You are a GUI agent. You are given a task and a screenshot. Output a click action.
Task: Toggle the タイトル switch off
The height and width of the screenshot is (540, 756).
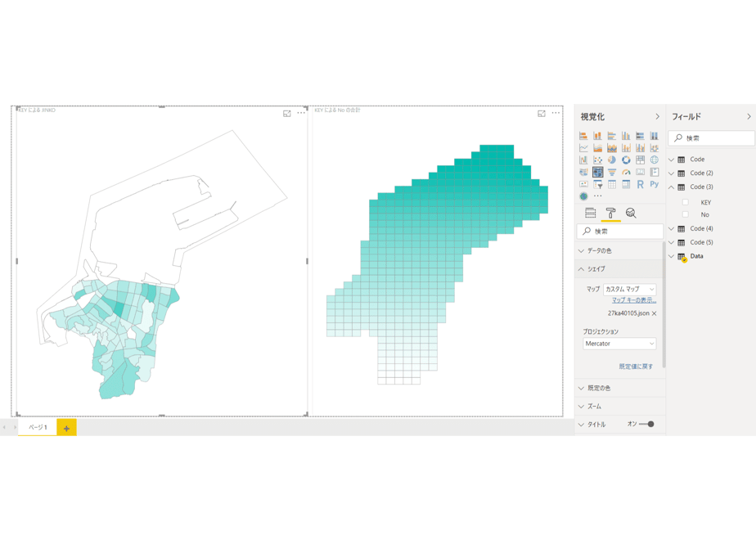(x=646, y=425)
